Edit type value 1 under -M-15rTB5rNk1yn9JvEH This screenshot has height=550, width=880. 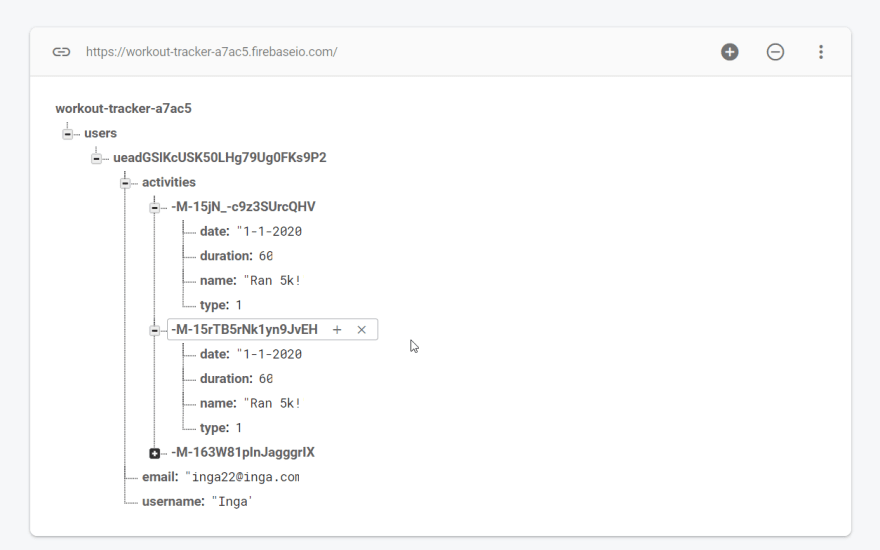[x=239, y=428]
